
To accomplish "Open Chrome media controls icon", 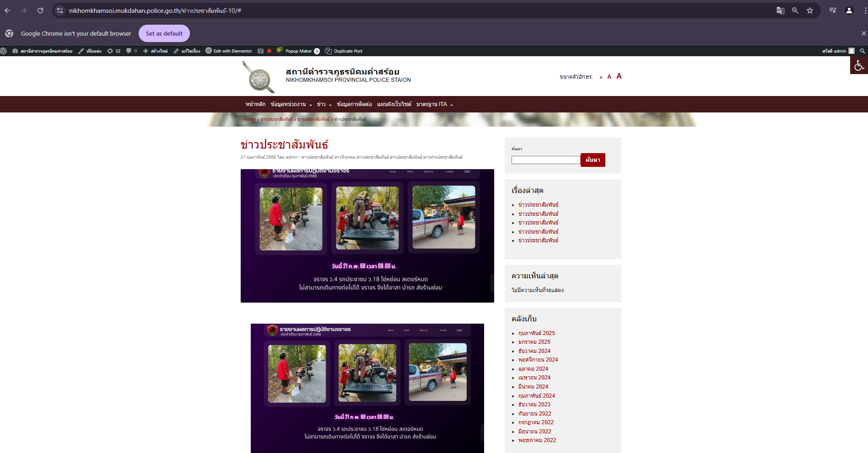I will 833,11.
